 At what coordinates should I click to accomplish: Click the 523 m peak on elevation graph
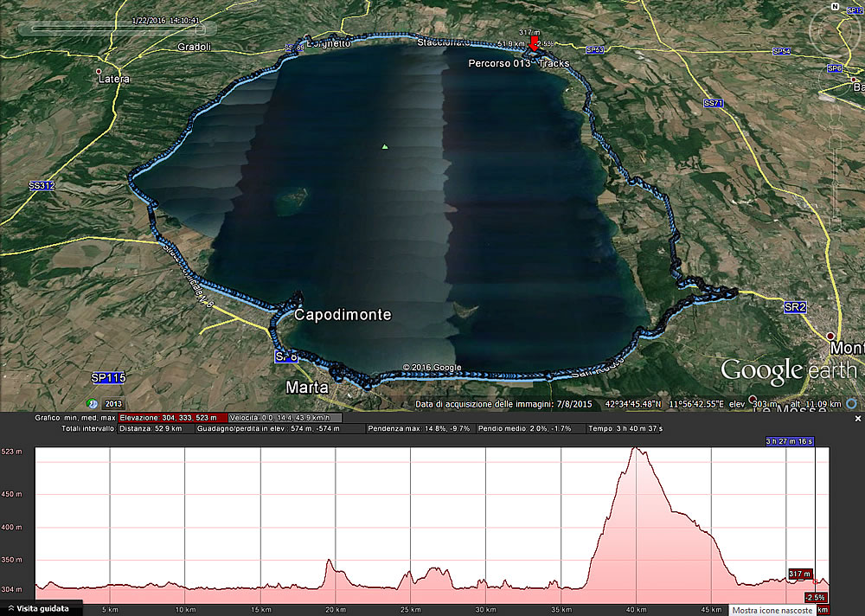click(635, 449)
